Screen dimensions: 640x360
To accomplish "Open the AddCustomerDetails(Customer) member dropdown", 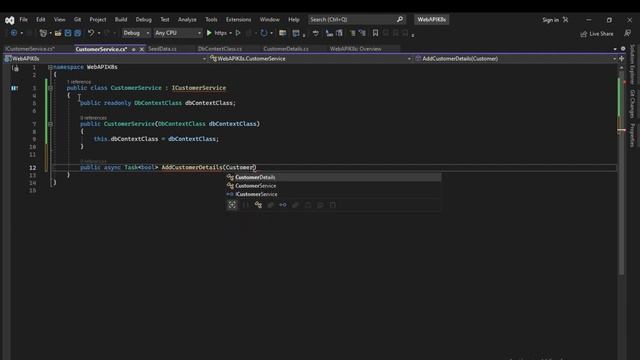I will coord(516,59).
